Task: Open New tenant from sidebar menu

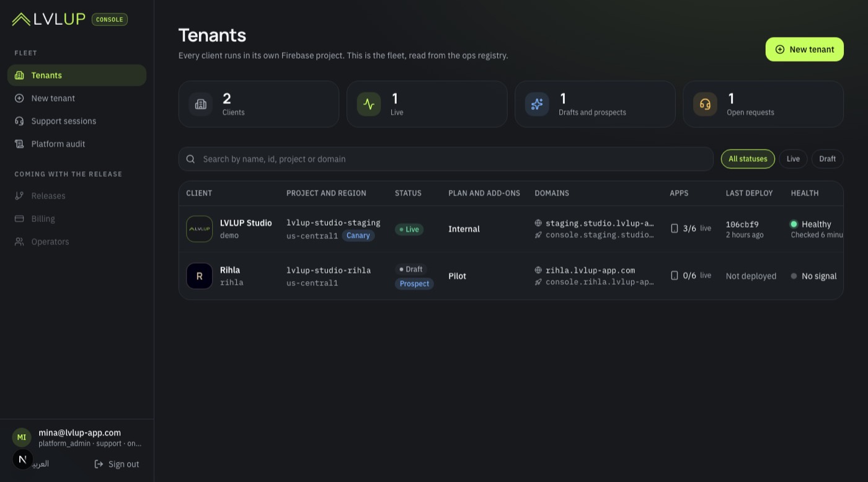Action: pos(77,99)
